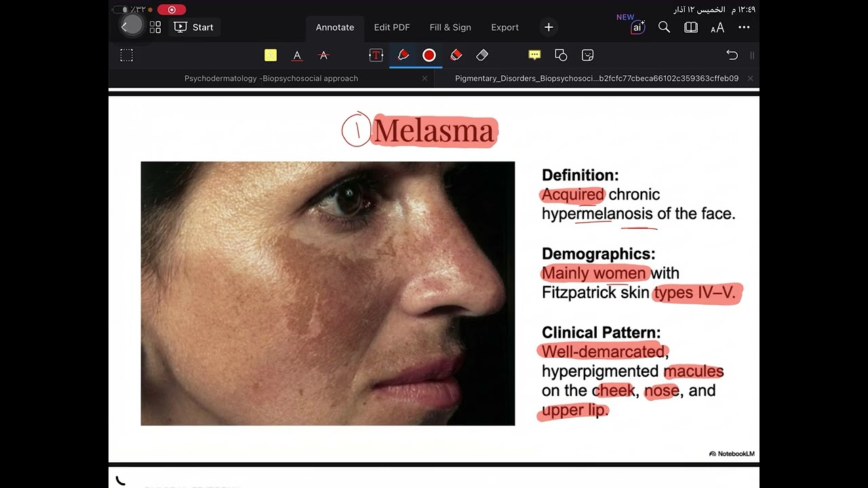Tap the highlighted word 'Acquired'

[x=572, y=195]
